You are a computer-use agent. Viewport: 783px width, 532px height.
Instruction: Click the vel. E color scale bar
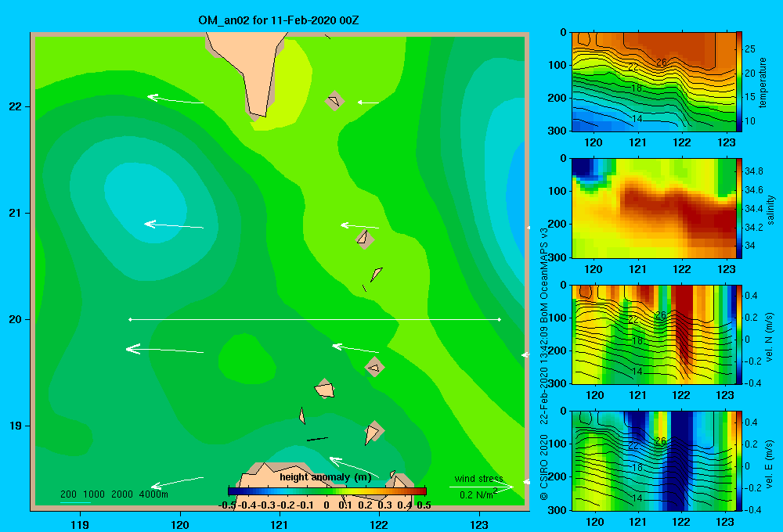[x=740, y=461]
